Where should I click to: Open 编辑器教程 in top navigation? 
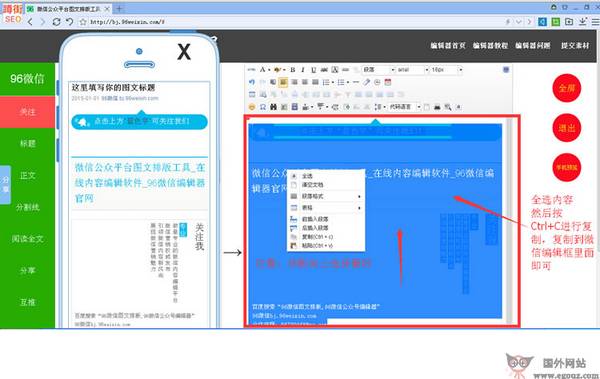[490, 46]
